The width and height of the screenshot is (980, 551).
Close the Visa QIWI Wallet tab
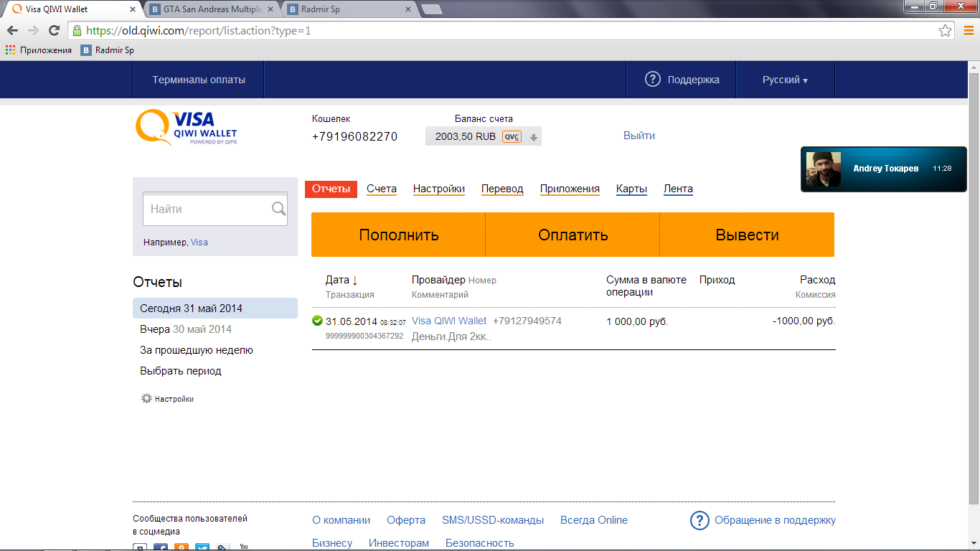click(x=133, y=10)
